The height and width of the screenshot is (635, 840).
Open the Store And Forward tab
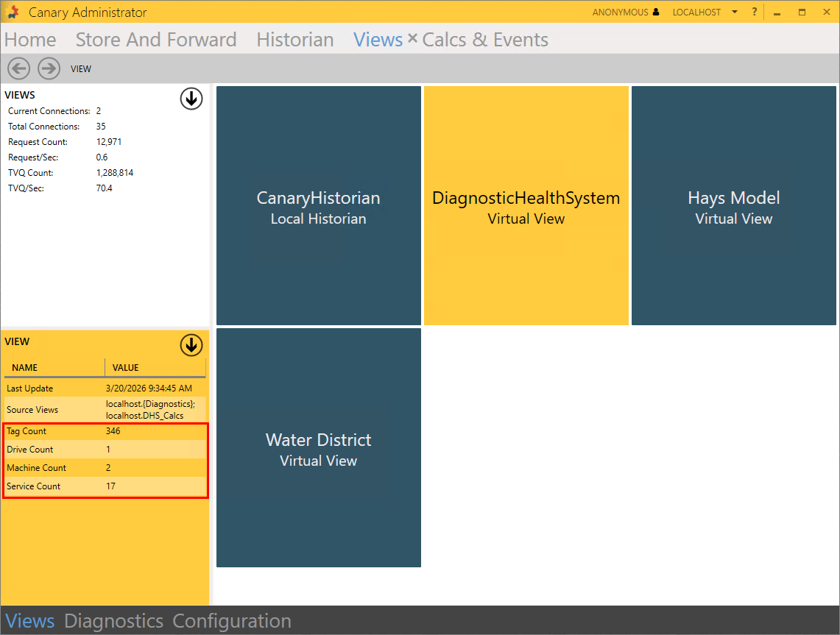(156, 40)
